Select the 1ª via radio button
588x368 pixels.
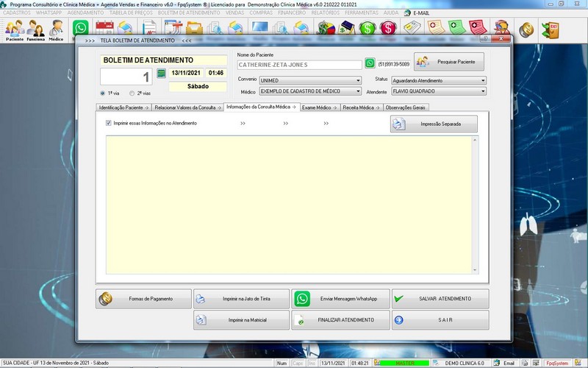pyautogui.click(x=102, y=93)
